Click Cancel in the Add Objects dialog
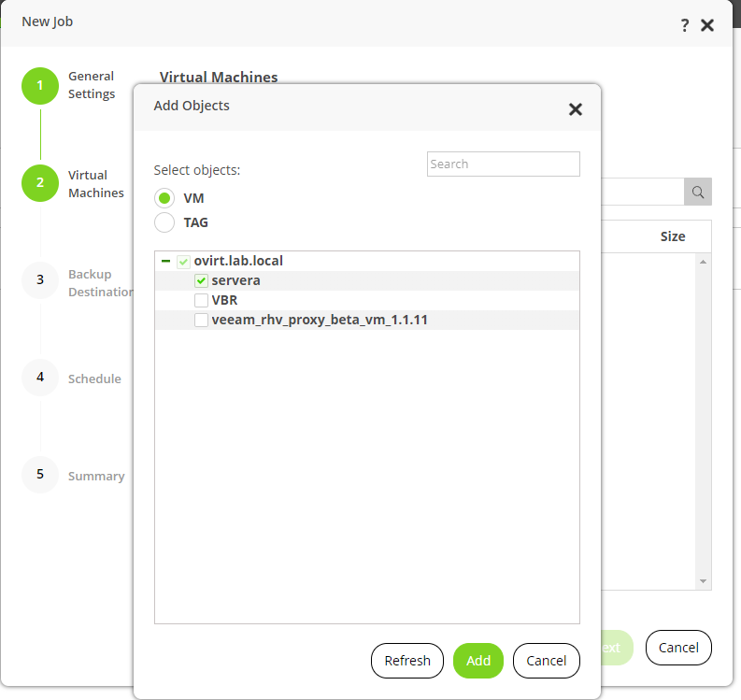 click(x=547, y=661)
